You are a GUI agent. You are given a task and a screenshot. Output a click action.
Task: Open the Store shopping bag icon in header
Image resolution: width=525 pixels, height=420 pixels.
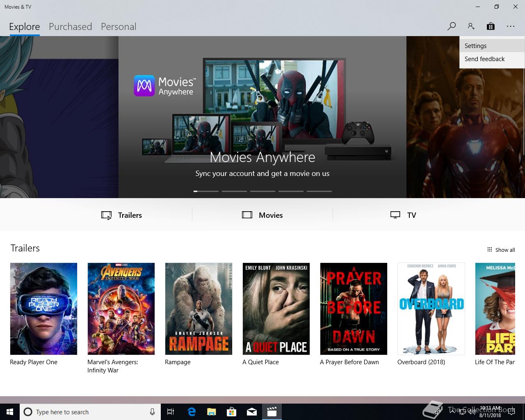491,26
